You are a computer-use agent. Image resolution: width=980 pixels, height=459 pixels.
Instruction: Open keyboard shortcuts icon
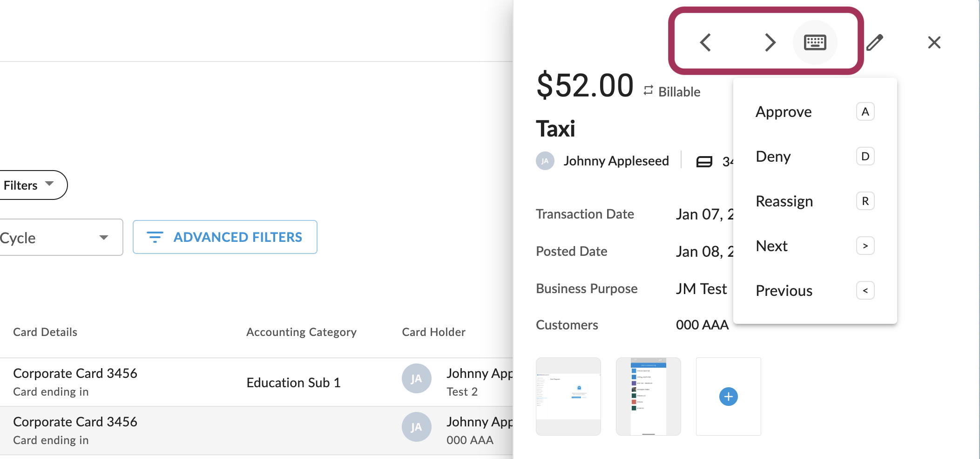pyautogui.click(x=815, y=42)
